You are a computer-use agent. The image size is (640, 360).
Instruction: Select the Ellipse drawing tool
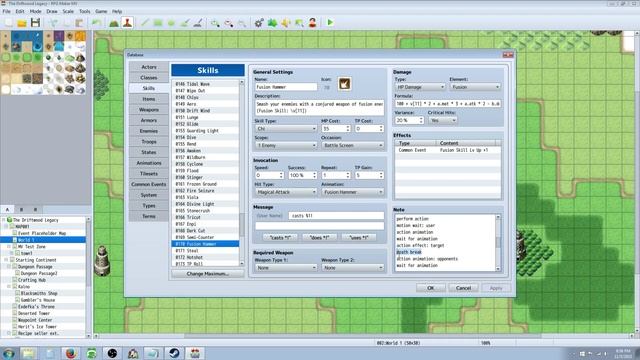click(x=171, y=23)
